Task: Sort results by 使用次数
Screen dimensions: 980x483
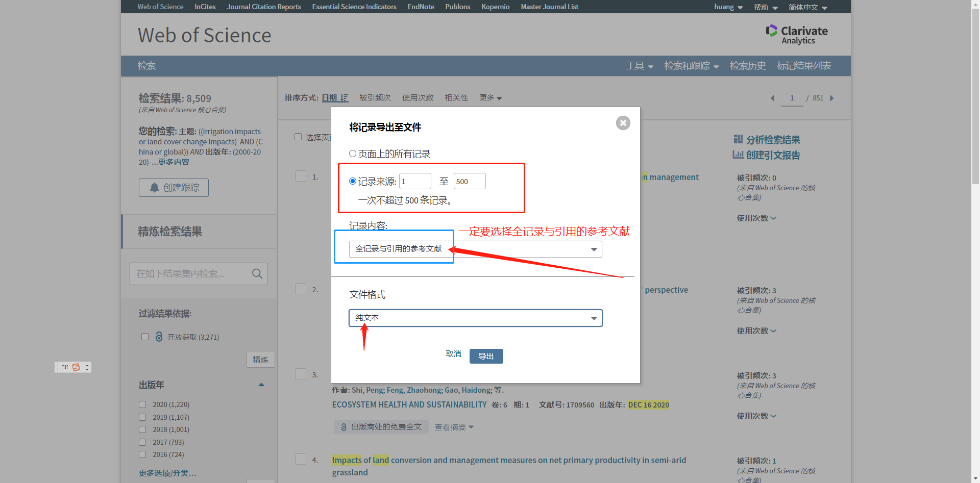Action: [x=418, y=98]
